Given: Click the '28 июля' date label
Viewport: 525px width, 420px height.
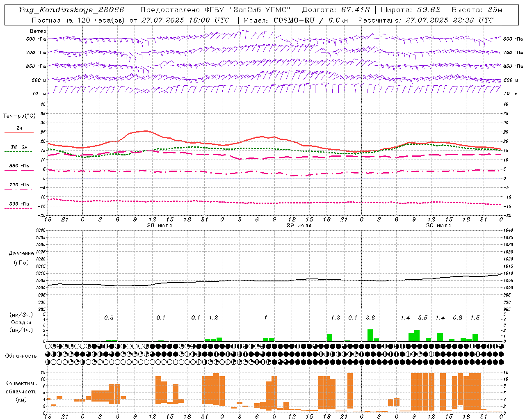Looking at the screenshot, I should pos(160,226).
